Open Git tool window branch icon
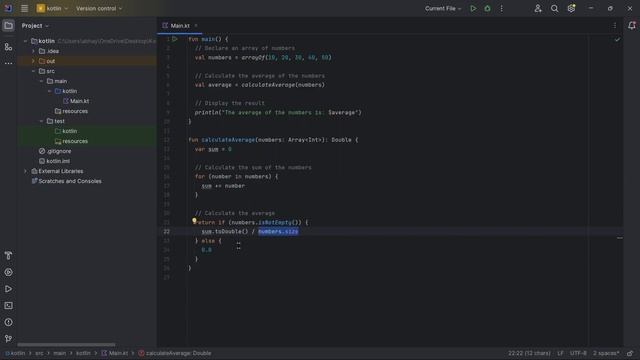 [8, 339]
